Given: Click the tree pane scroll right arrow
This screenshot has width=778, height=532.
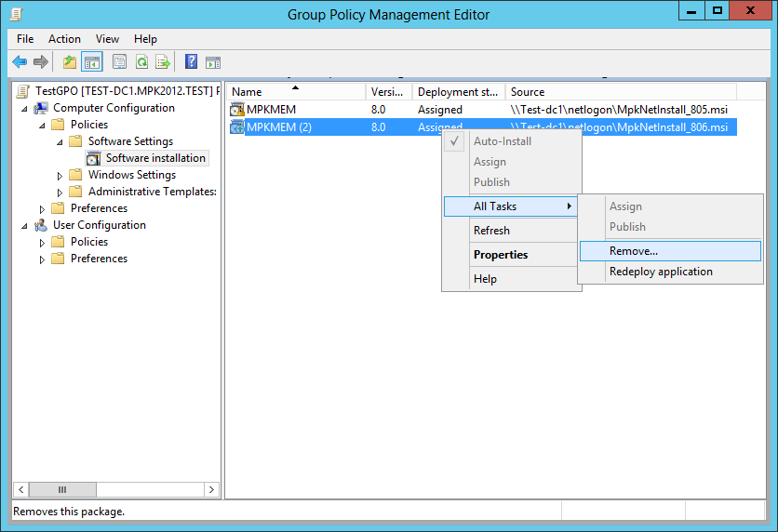Looking at the screenshot, I should (211, 489).
